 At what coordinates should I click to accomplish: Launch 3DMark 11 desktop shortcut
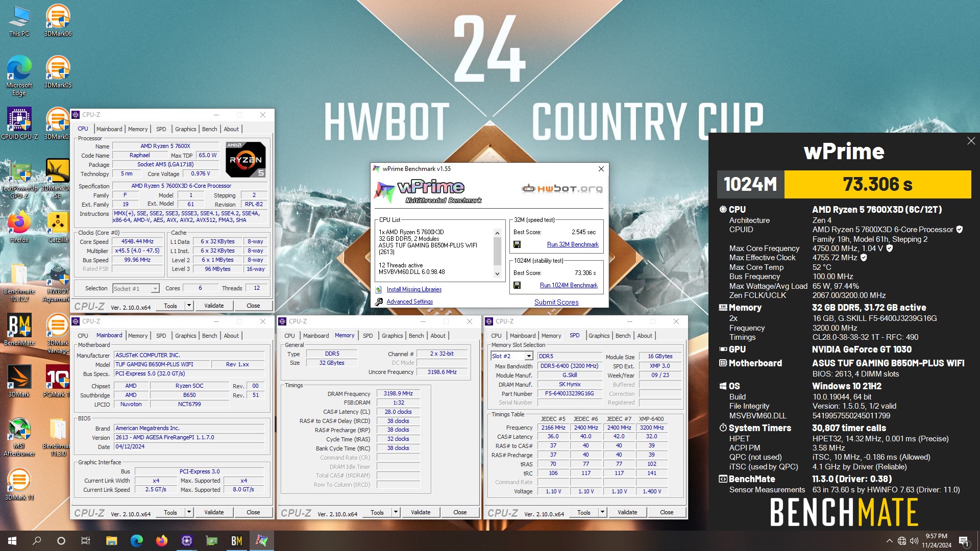(19, 484)
